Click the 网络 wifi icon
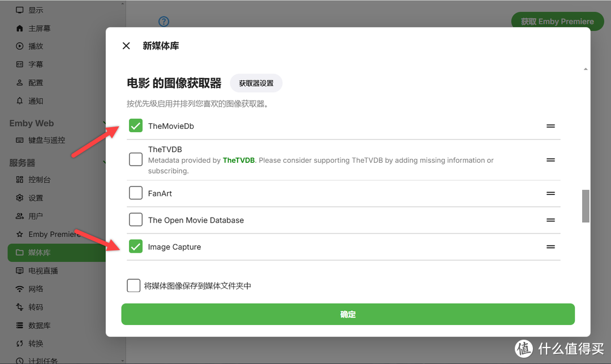The height and width of the screenshot is (364, 611). point(19,289)
